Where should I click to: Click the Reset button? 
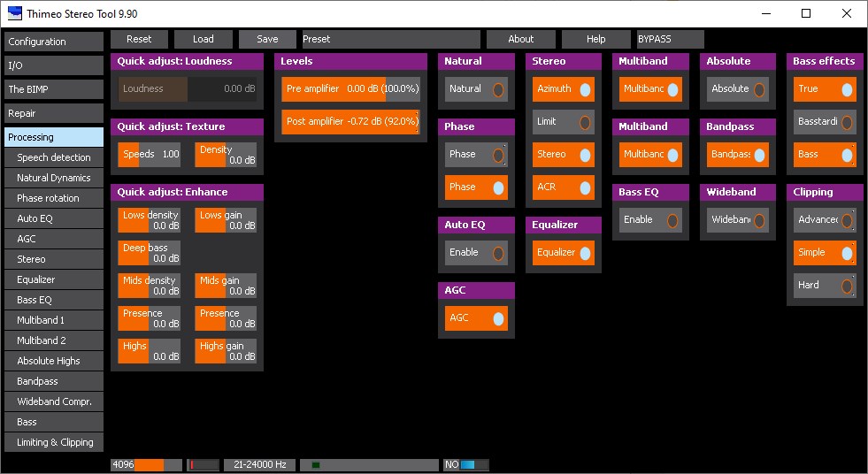pyautogui.click(x=139, y=39)
